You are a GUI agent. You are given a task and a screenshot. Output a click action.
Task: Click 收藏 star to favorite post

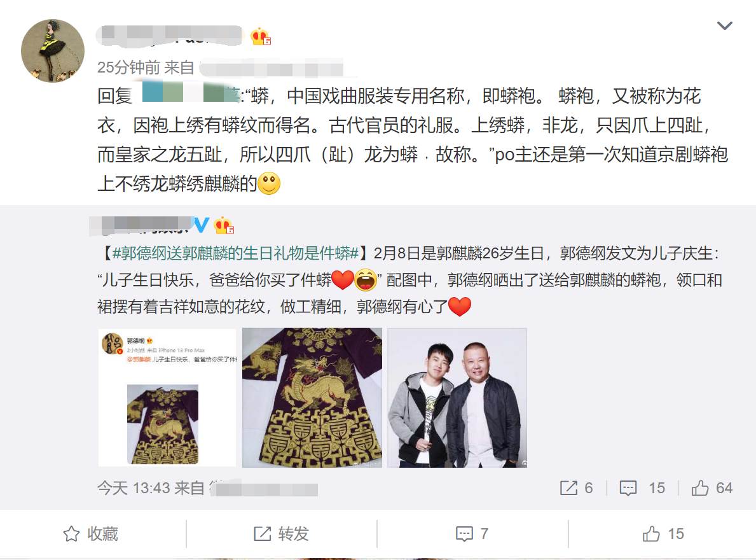click(x=91, y=533)
